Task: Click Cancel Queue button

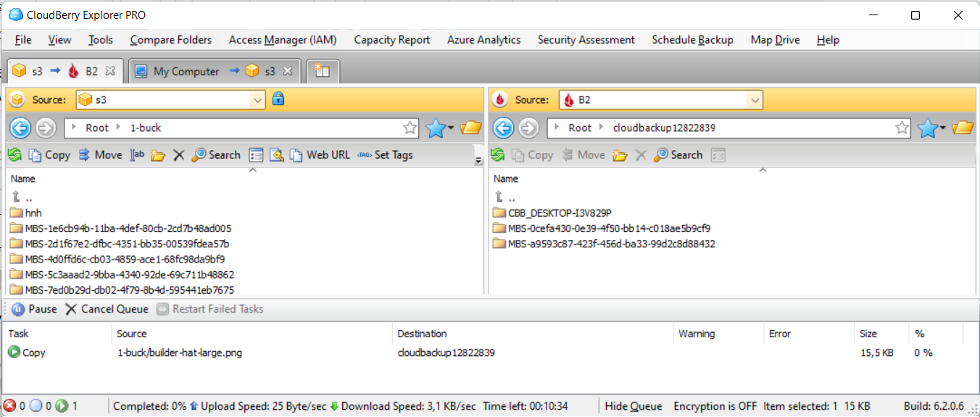Action: coord(107,309)
